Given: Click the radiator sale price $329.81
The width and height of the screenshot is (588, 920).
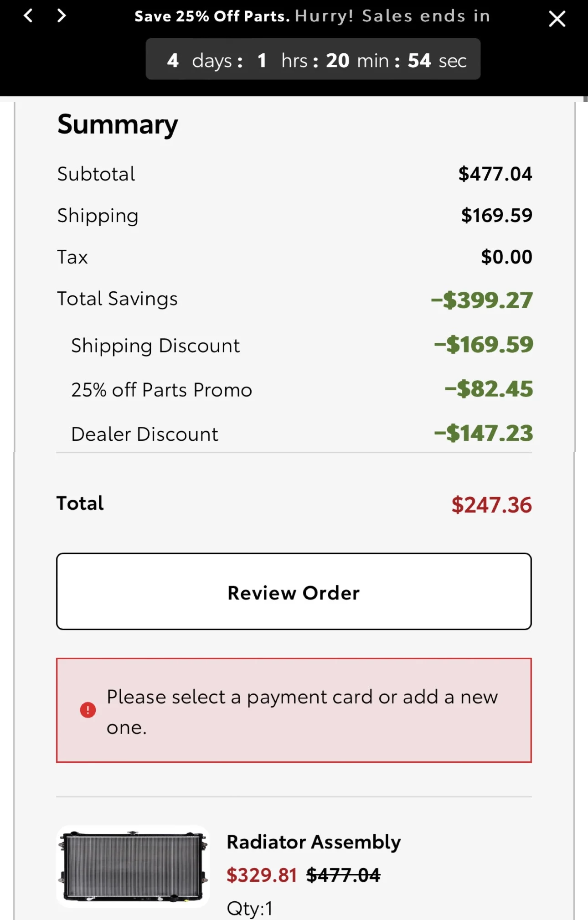Looking at the screenshot, I should 261,875.
